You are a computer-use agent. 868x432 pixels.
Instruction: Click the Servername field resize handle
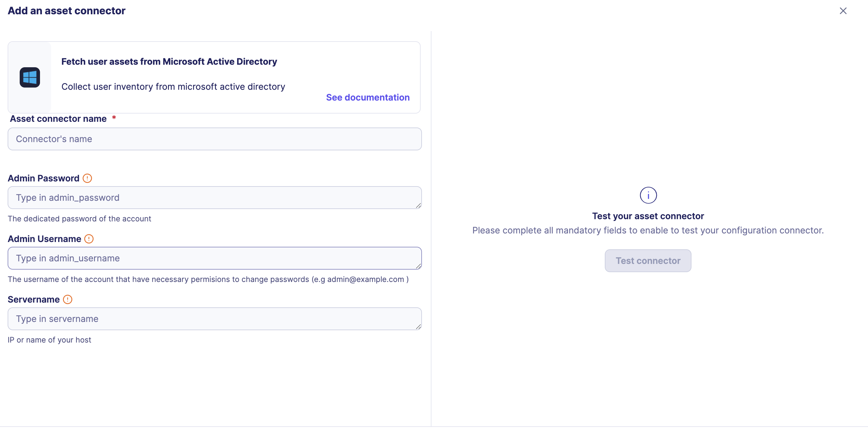[x=418, y=327]
